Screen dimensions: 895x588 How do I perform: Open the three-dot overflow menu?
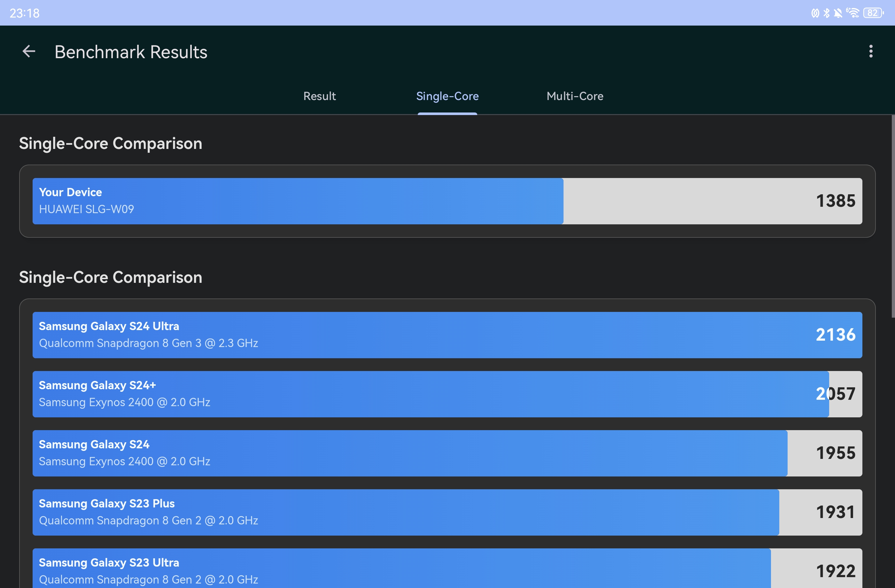tap(871, 51)
